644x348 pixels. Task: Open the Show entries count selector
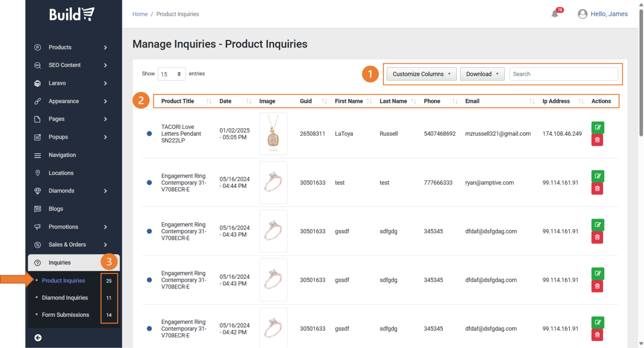[x=171, y=74]
